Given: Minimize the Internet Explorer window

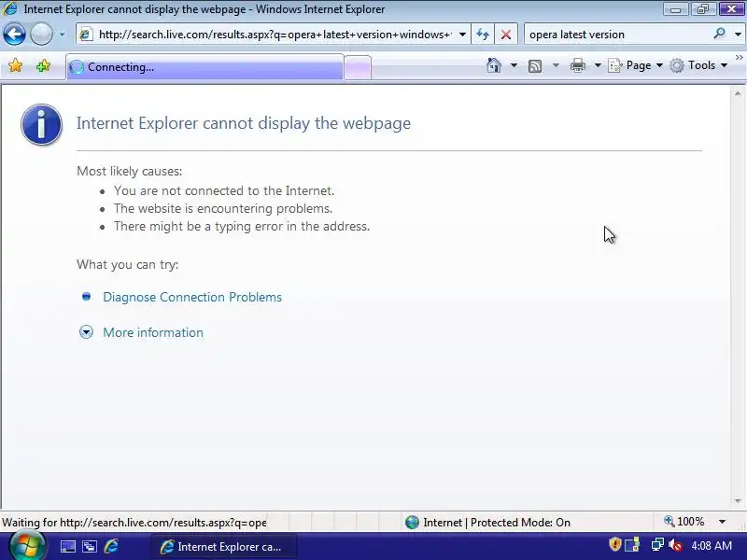Looking at the screenshot, I should click(675, 9).
